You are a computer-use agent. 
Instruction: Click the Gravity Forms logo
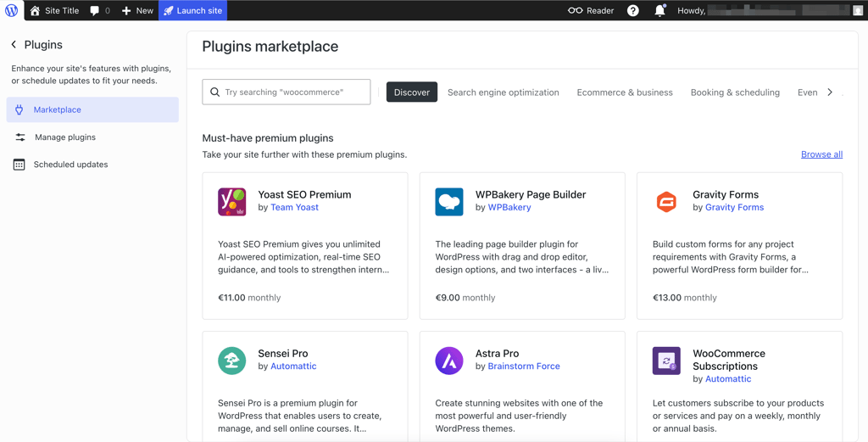pyautogui.click(x=666, y=202)
